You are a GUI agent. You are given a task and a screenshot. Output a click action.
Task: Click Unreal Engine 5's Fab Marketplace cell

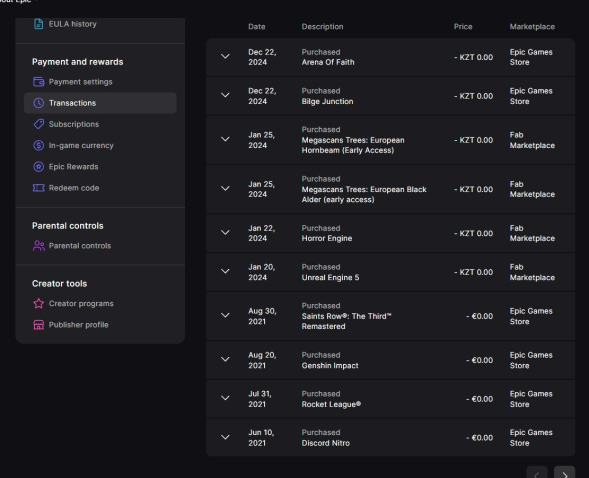coord(532,272)
